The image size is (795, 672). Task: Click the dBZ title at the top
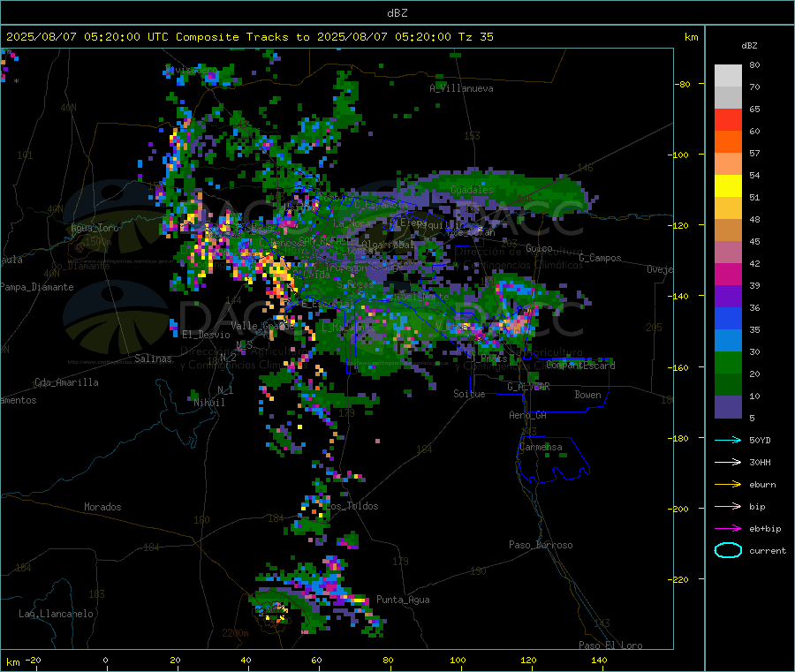[x=397, y=13]
